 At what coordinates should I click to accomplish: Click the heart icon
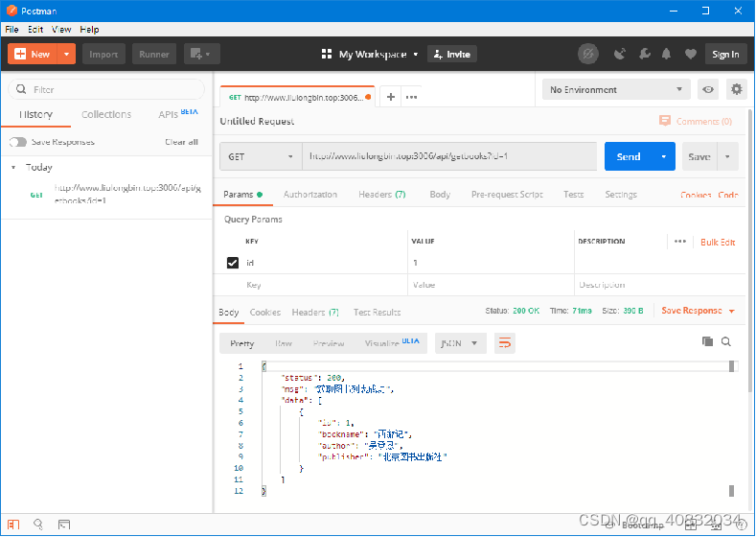click(x=691, y=54)
